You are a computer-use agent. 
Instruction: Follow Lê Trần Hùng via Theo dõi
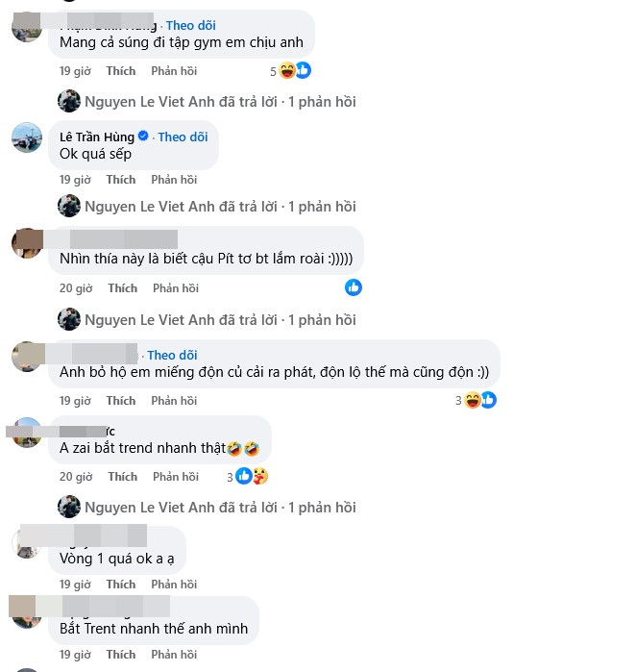click(x=183, y=137)
